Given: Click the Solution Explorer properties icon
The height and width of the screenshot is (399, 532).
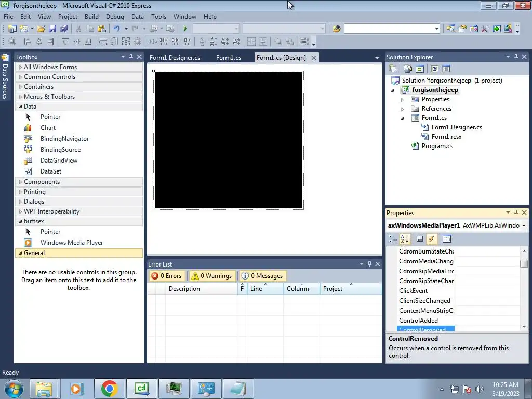Looking at the screenshot, I should pos(393,69).
